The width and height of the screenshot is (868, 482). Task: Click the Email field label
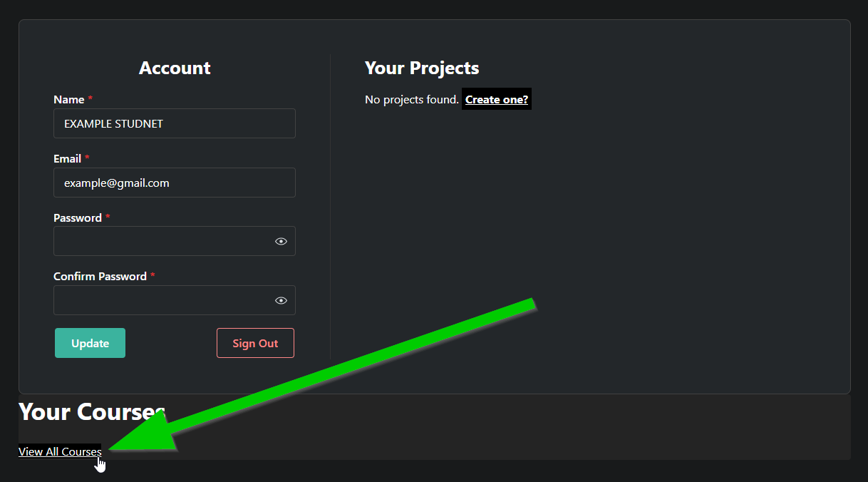68,158
